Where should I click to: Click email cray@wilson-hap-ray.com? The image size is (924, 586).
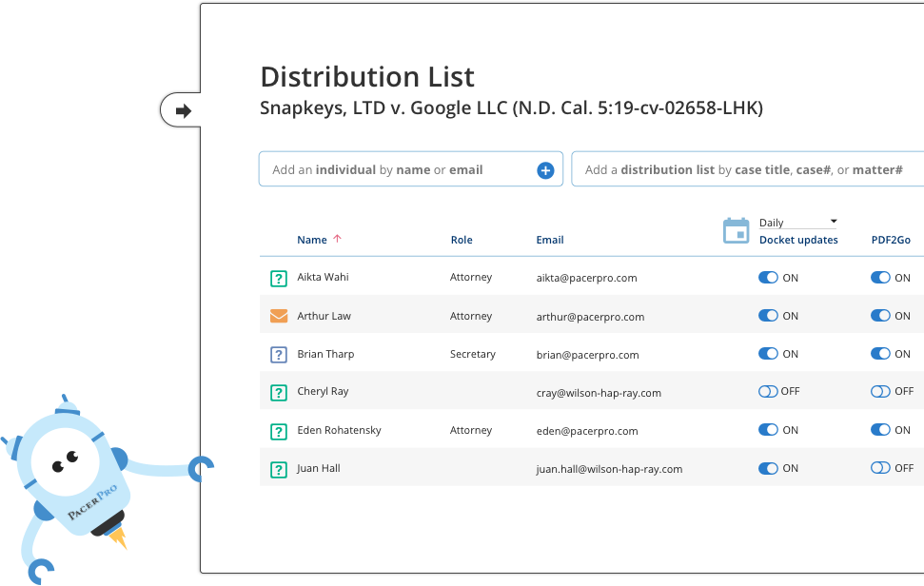[599, 393]
